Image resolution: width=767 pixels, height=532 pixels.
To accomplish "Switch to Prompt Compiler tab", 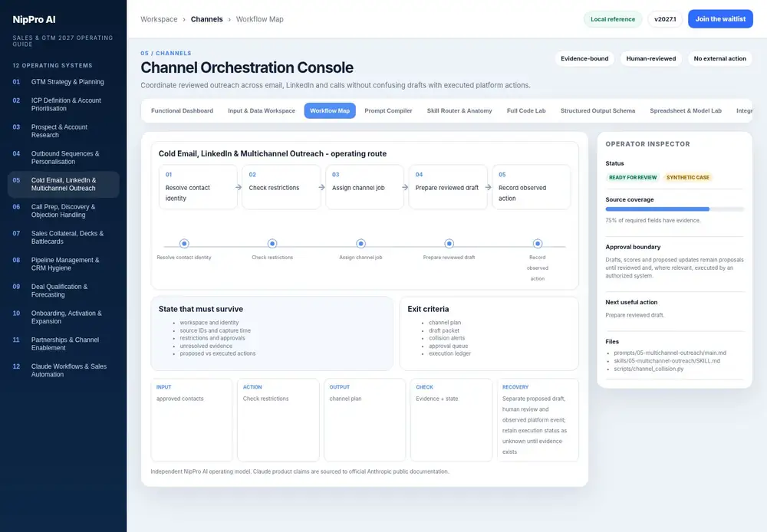I will click(388, 111).
